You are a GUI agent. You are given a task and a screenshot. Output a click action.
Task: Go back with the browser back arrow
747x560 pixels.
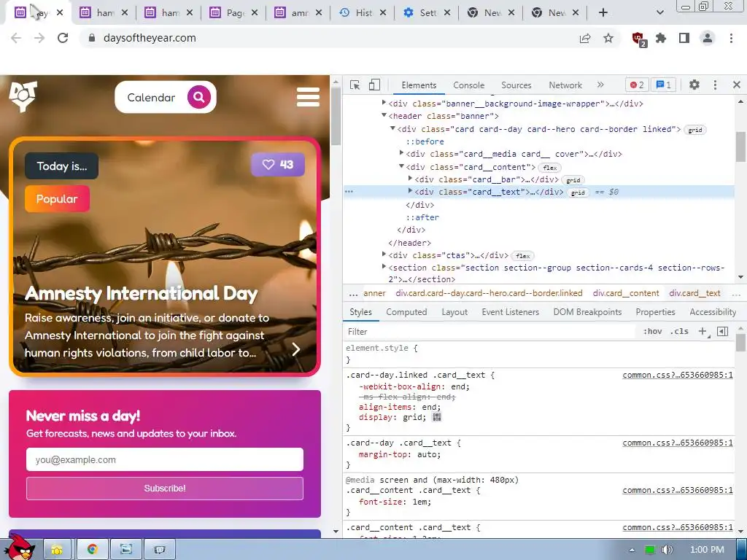point(16,38)
